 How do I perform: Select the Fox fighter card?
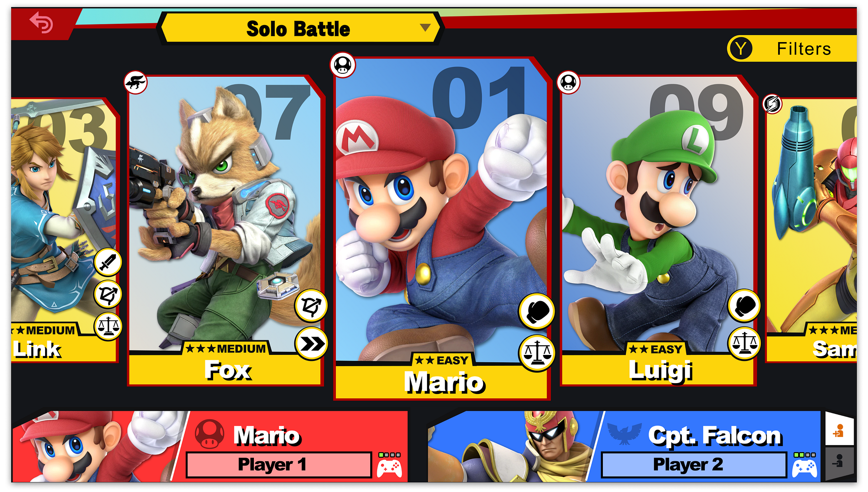(226, 230)
